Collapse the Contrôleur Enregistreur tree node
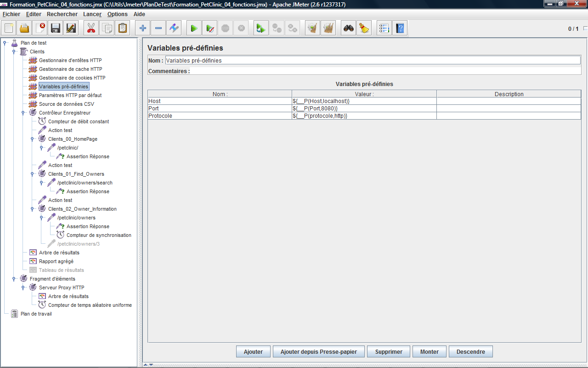588x368 pixels. point(23,113)
